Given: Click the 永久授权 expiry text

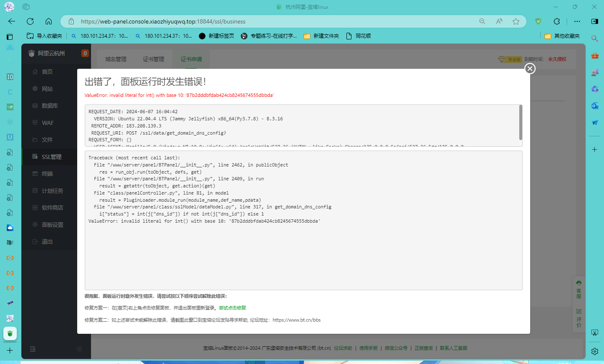Looking at the screenshot, I should click(557, 59).
